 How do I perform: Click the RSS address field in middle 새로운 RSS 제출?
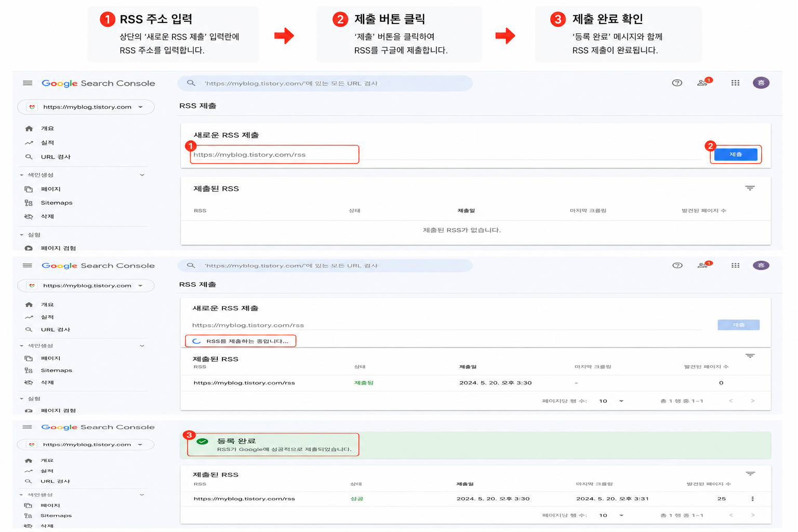point(447,325)
